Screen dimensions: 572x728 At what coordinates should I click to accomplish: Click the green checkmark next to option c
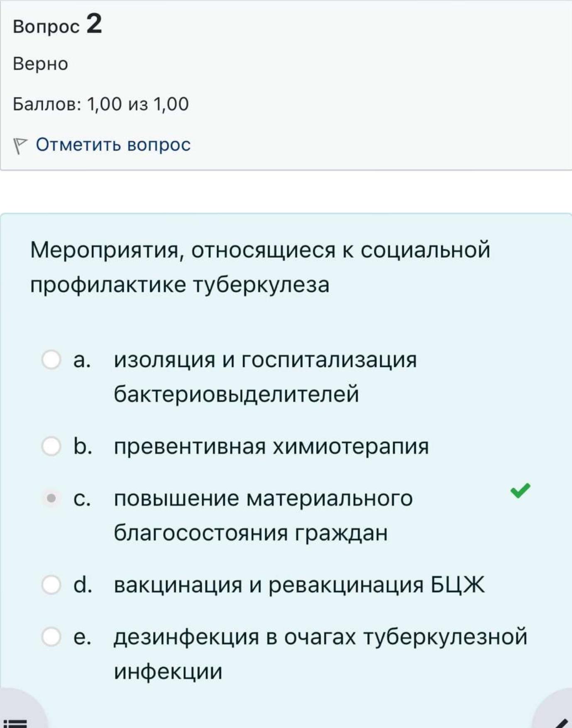coord(520,491)
